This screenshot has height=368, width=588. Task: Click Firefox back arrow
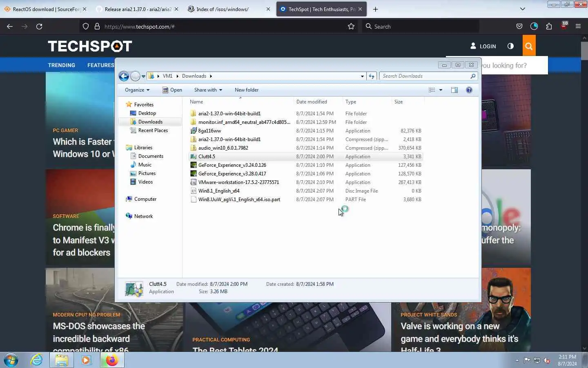point(10,27)
